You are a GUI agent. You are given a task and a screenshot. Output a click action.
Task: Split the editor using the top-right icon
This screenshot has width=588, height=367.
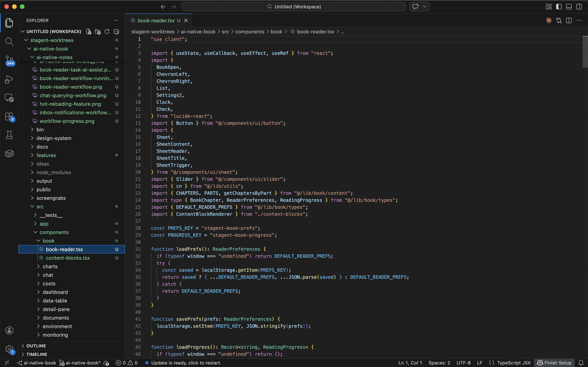coord(569,20)
